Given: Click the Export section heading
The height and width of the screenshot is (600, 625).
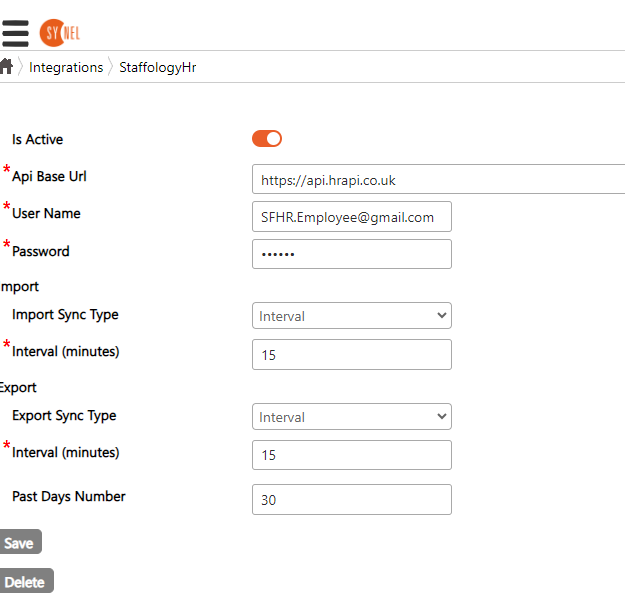Looking at the screenshot, I should 18,388.
